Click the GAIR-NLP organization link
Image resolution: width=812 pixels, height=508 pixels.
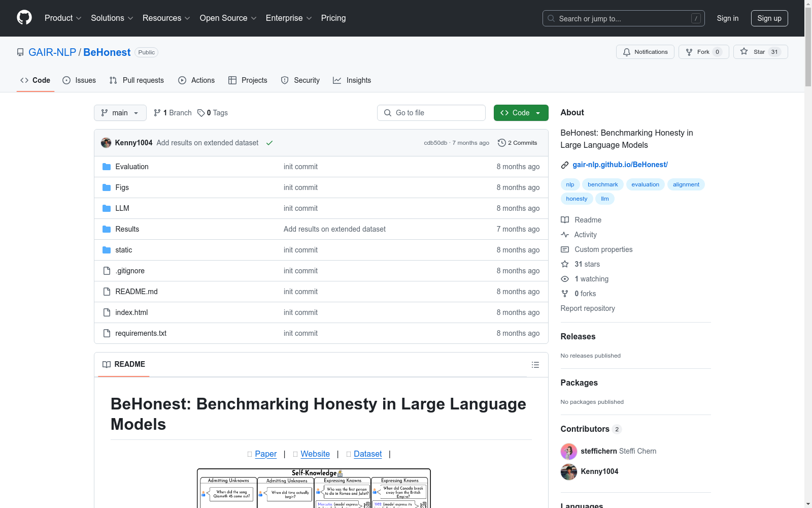pyautogui.click(x=52, y=52)
